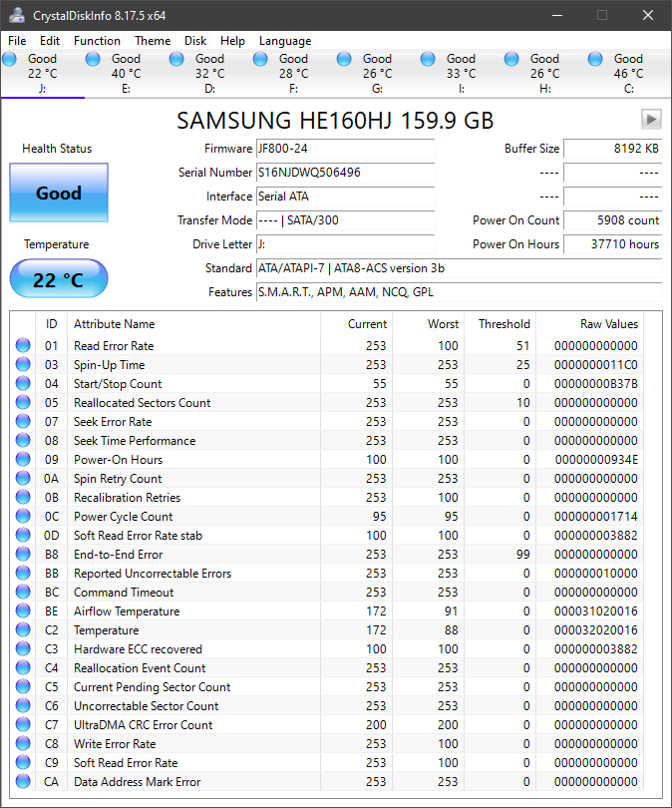The width and height of the screenshot is (672, 808).
Task: Click the status orb for End-to-End Error
Action: point(23,554)
